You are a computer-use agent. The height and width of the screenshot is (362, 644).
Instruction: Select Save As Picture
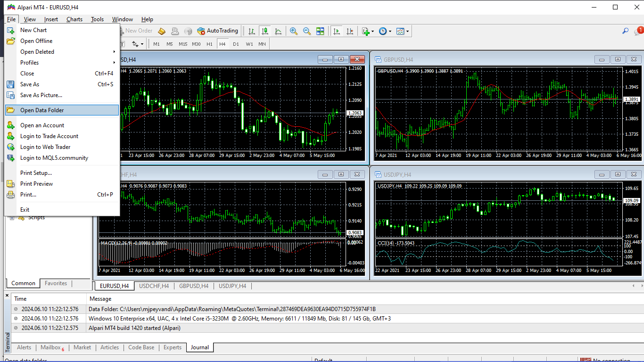[x=62, y=95]
